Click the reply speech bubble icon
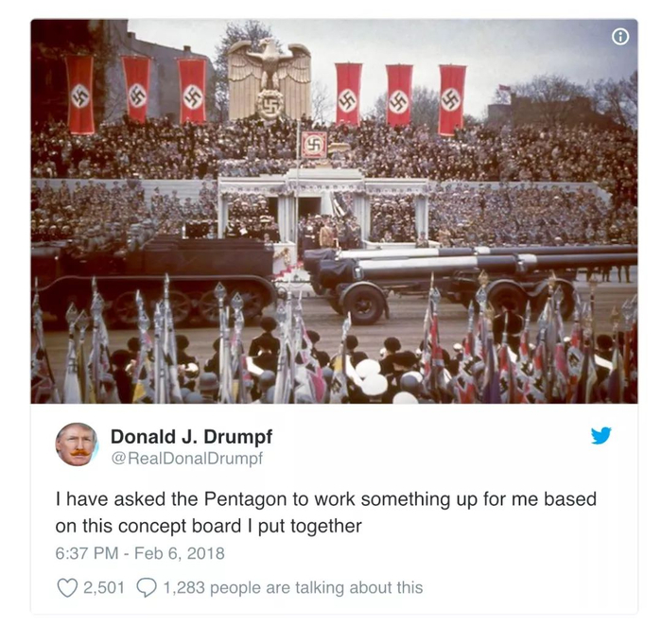Screen dimensions: 662x644 (x=147, y=587)
